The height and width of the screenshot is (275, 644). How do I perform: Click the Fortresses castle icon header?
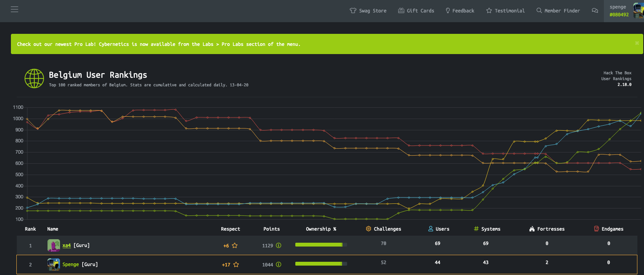tap(532, 229)
